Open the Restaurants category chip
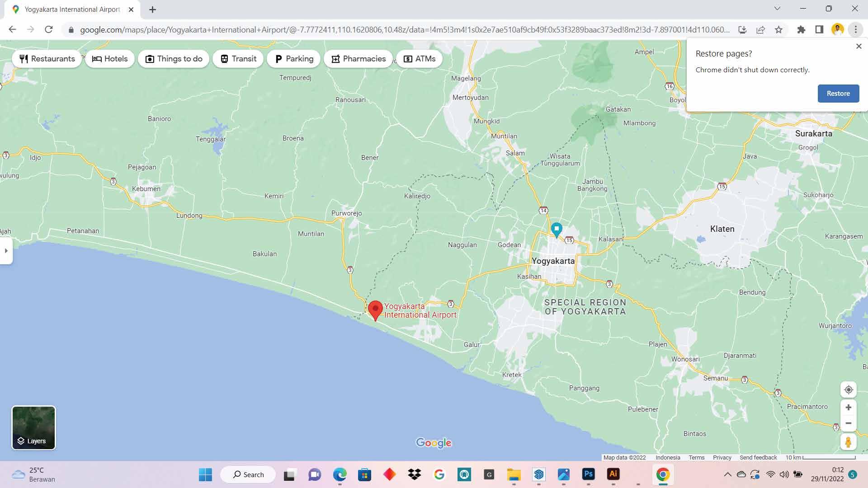868x488 pixels. [x=47, y=59]
